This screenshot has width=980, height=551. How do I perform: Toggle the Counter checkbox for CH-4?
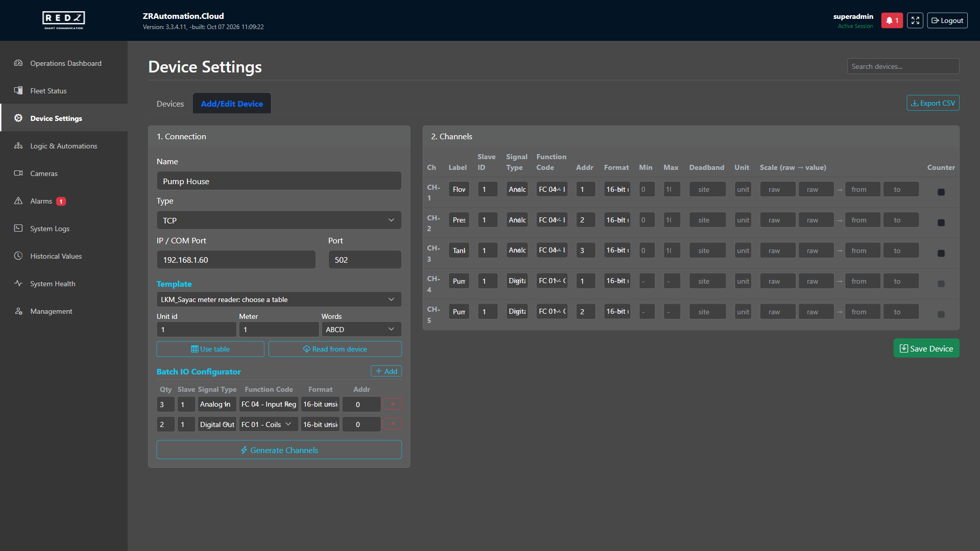coord(941,284)
